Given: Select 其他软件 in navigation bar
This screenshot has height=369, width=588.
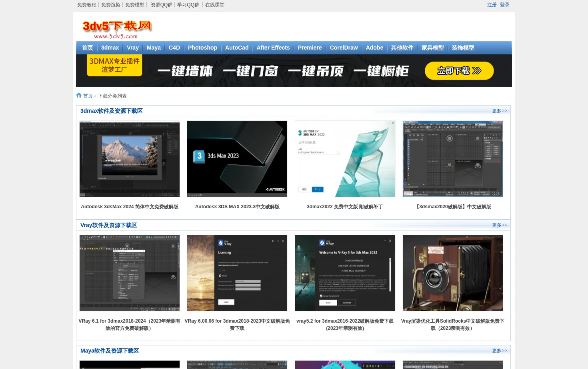Looking at the screenshot, I should [402, 48].
